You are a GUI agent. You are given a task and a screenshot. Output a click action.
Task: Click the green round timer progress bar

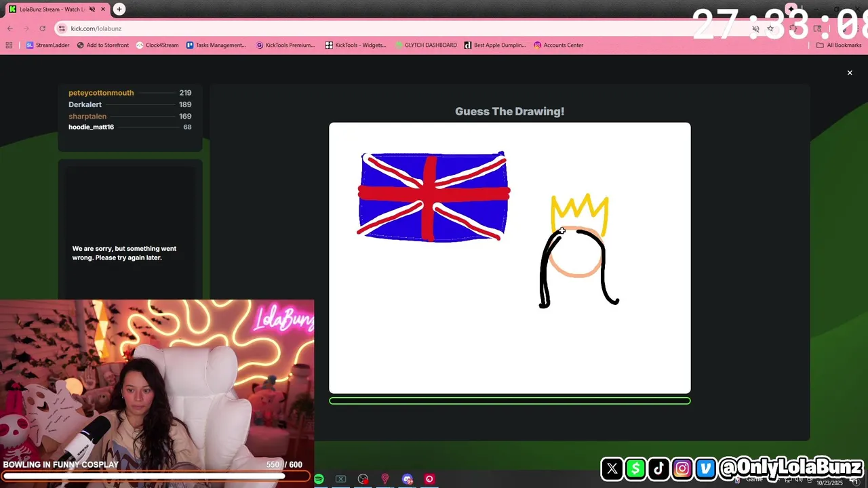510,401
